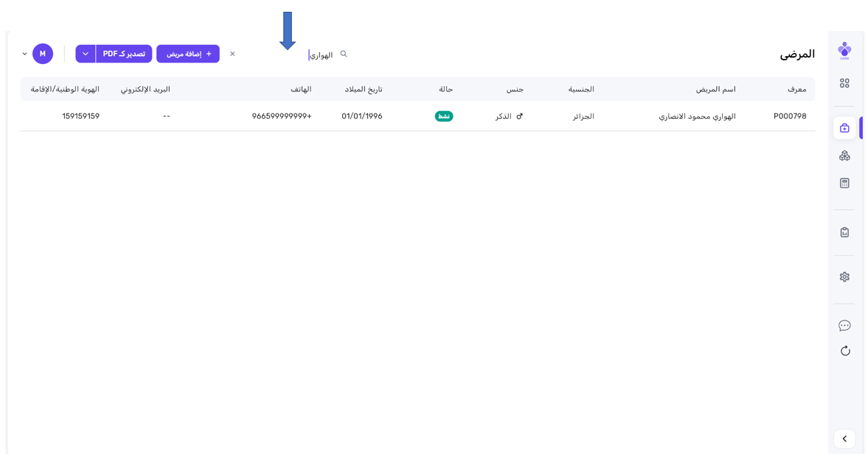Clear the search with the X icon
Viewport: 868px width, 476px height.
click(232, 54)
